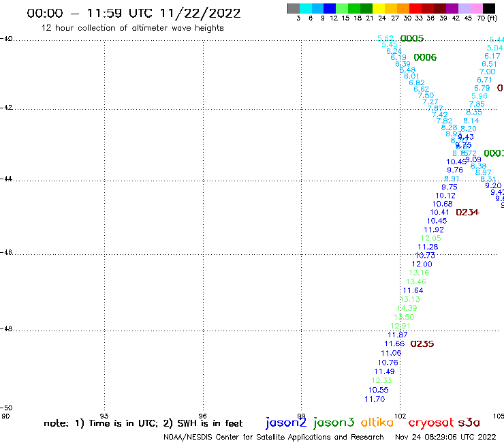Viewport: 504px width, 443px height.
Task: Select the 8.14 wave height value
Action: [x=471, y=121]
